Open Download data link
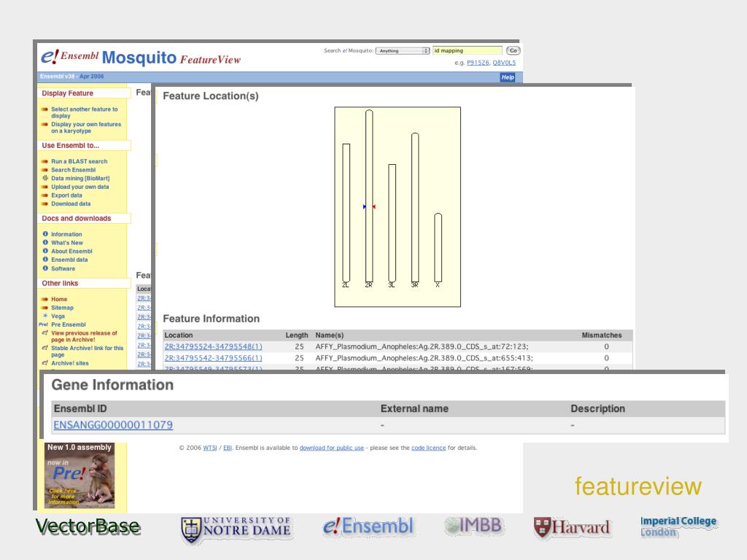Screen dimensions: 747x560 71,204
